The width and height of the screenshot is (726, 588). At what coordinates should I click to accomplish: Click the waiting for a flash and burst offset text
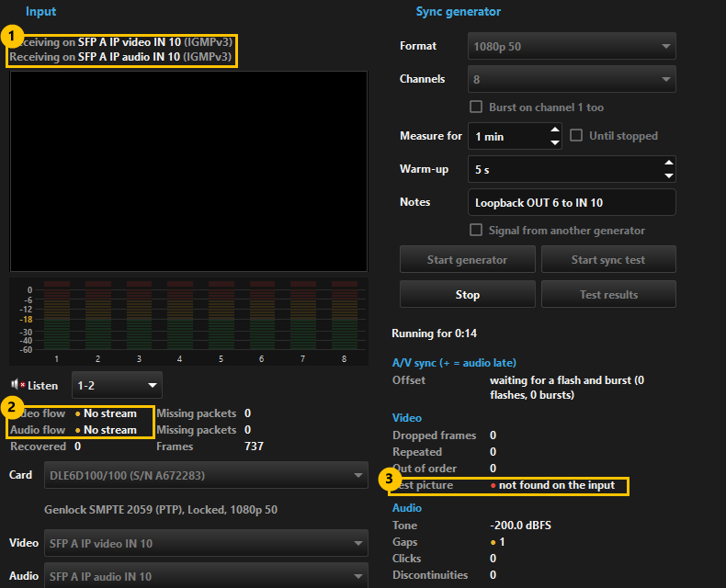coord(567,388)
